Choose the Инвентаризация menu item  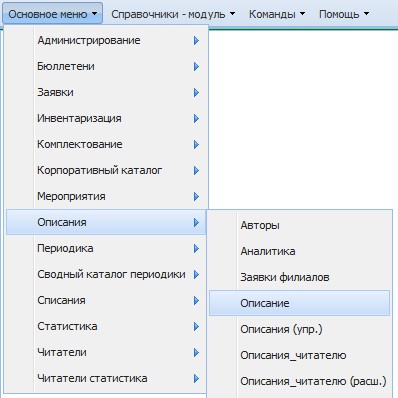pos(106,118)
